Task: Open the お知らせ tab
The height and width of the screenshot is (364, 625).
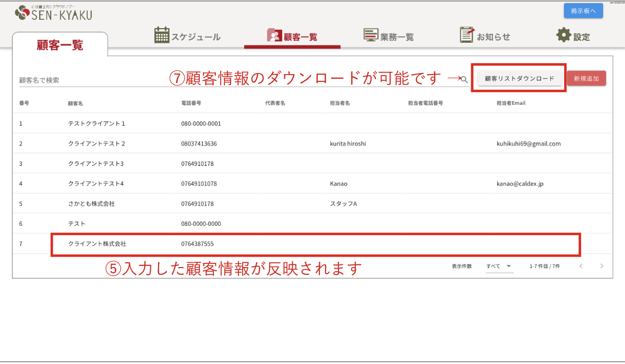Action: click(x=493, y=37)
